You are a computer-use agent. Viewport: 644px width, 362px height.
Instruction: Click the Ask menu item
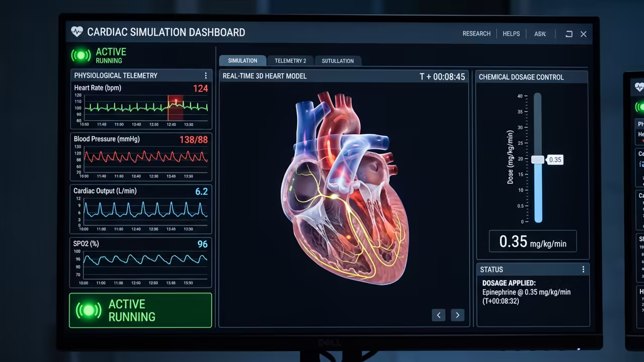pos(540,34)
